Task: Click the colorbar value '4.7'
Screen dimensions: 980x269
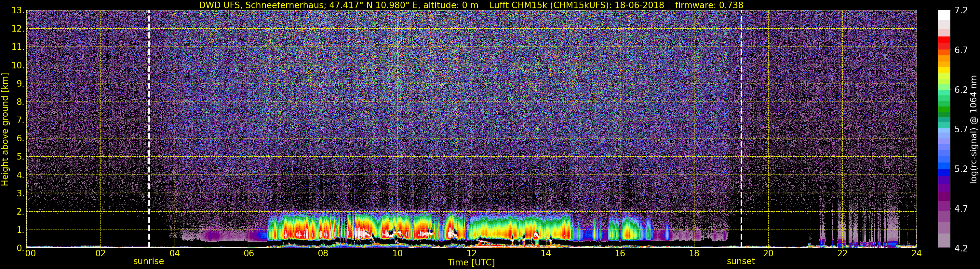Action: coord(961,209)
